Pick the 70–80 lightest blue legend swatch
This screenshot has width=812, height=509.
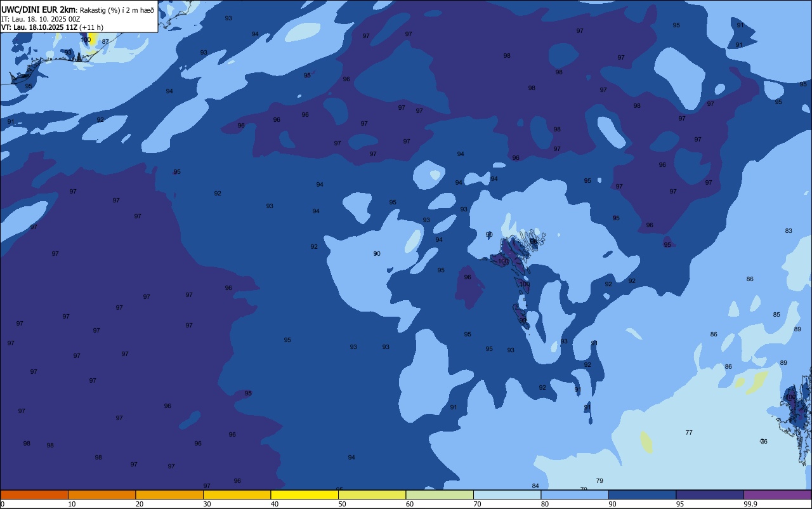click(x=507, y=494)
